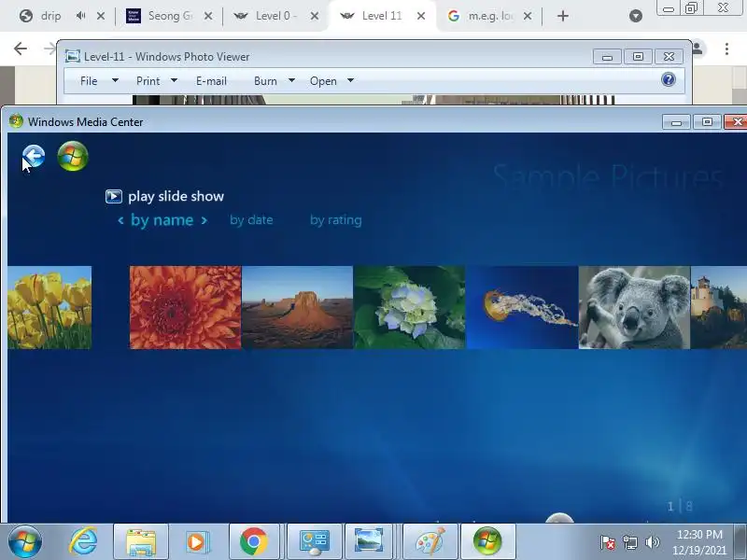Viewport: 747px width, 560px height.
Task: Click Show Desktop strip at taskbar end
Action: click(x=740, y=541)
